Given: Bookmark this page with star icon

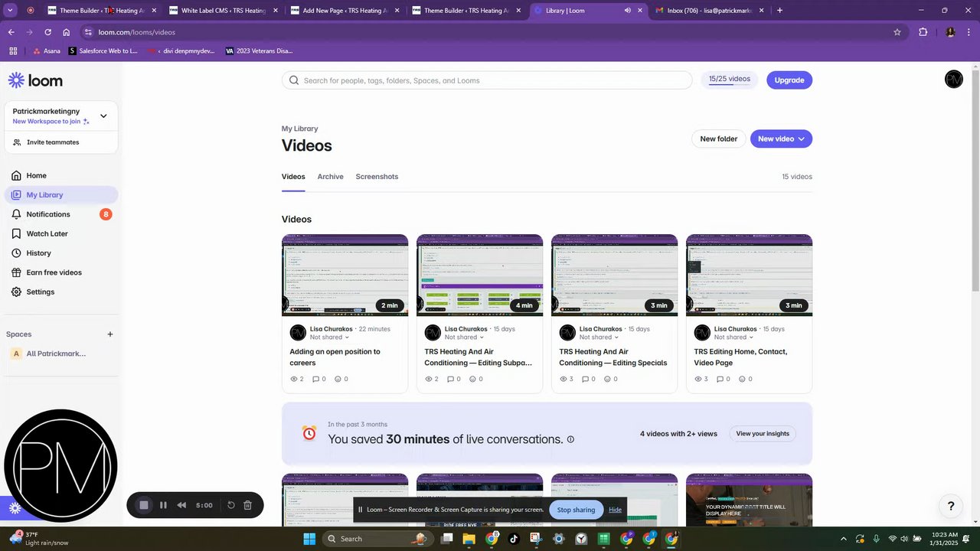Looking at the screenshot, I should 897,32.
